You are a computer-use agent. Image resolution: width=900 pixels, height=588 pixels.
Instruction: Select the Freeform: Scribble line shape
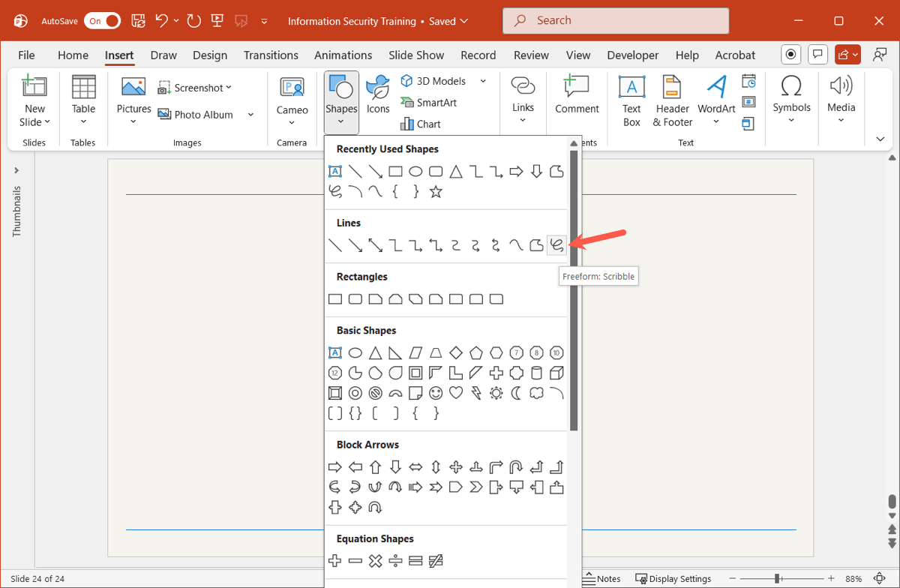coord(556,245)
